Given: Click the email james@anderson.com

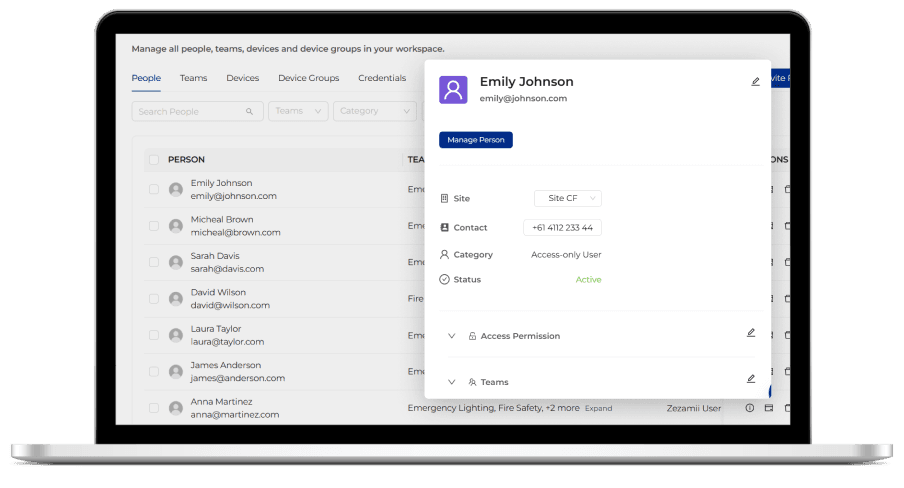Looking at the screenshot, I should tap(238, 378).
